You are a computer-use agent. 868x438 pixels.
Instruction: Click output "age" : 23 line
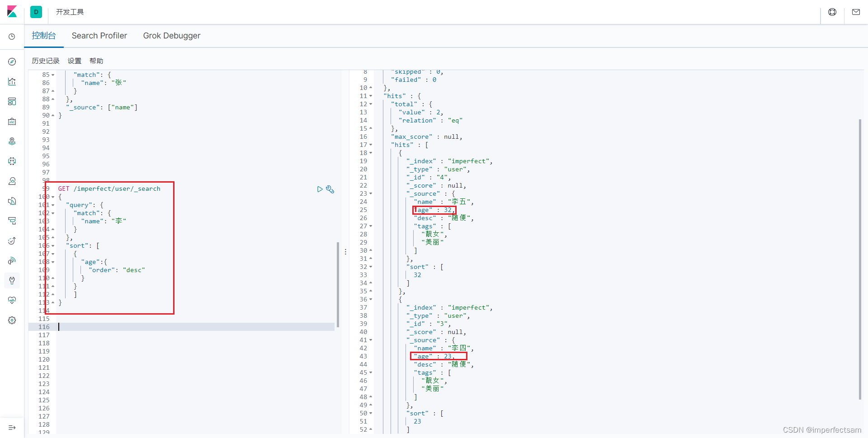434,357
